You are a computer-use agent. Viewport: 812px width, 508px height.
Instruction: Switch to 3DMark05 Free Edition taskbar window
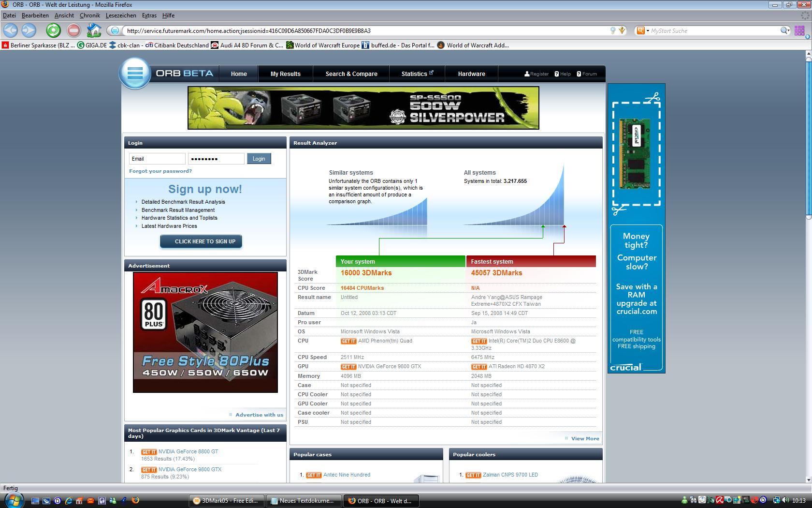227,501
